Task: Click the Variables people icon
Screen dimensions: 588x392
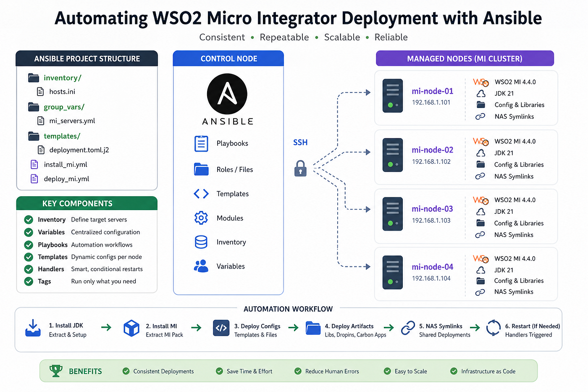Action: pyautogui.click(x=201, y=266)
